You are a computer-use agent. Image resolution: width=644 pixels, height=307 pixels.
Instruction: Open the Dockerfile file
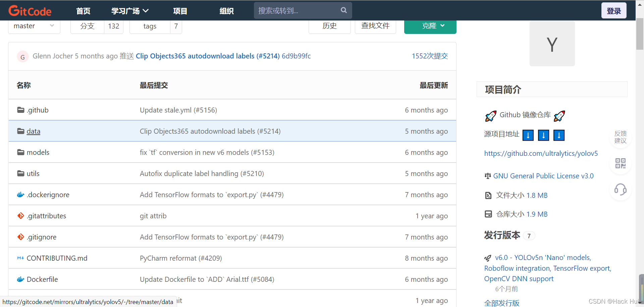42,279
